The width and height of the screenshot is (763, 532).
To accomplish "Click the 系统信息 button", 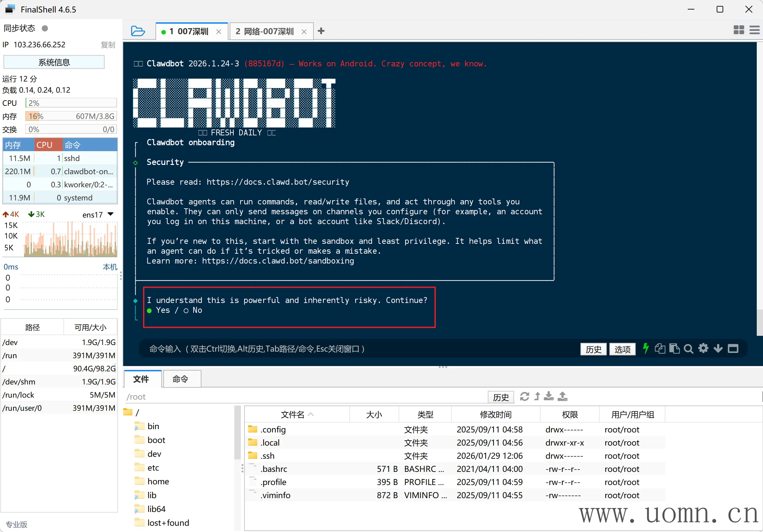I will (x=54, y=62).
